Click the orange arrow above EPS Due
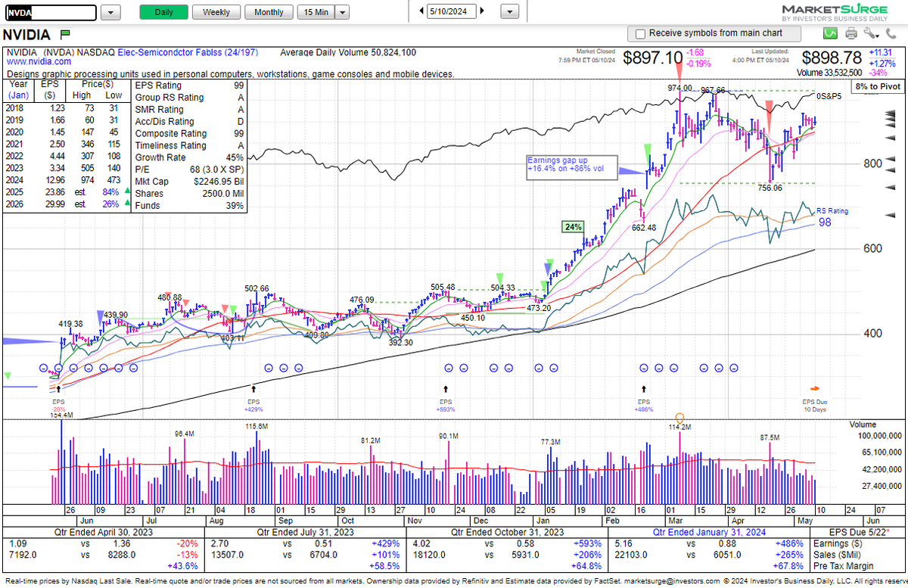908x588 pixels. (815, 387)
